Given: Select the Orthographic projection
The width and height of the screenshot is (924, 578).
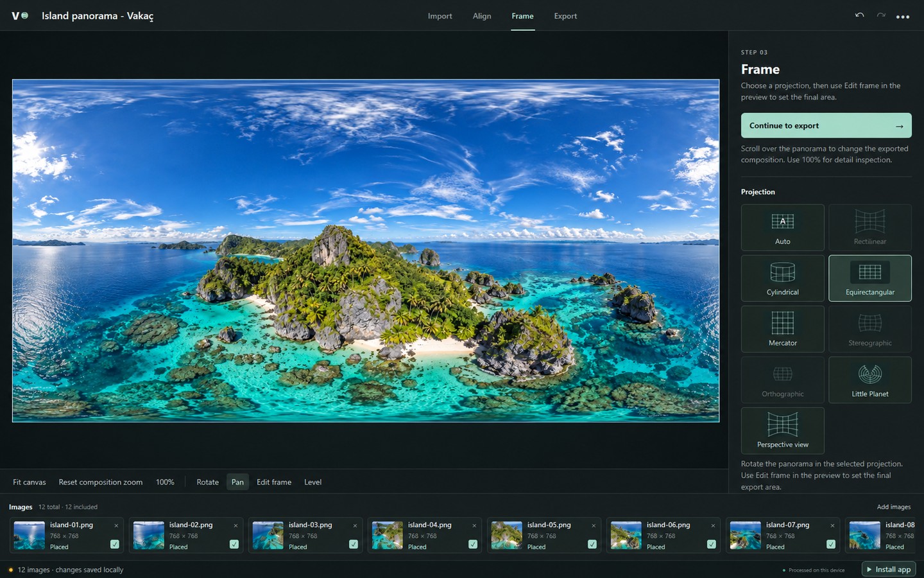Looking at the screenshot, I should click(x=782, y=380).
